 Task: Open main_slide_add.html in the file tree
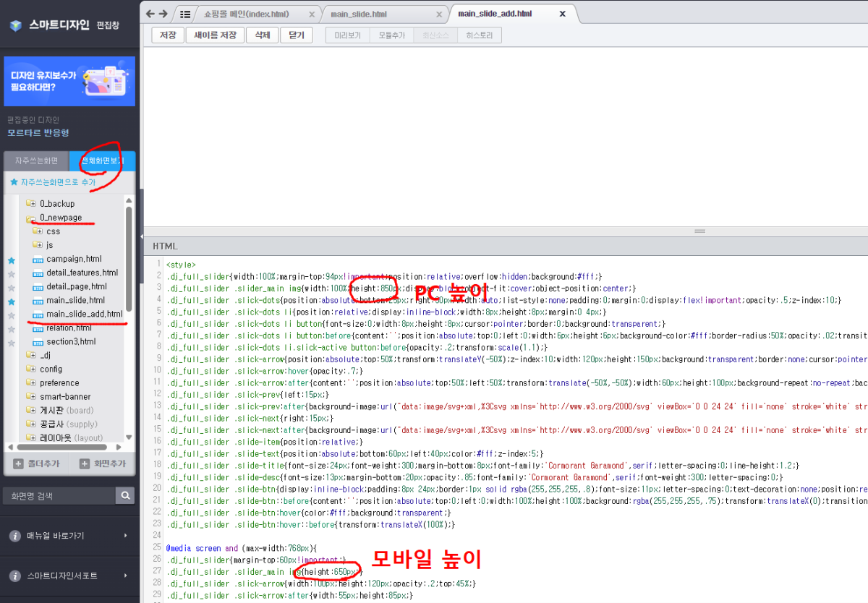click(84, 314)
